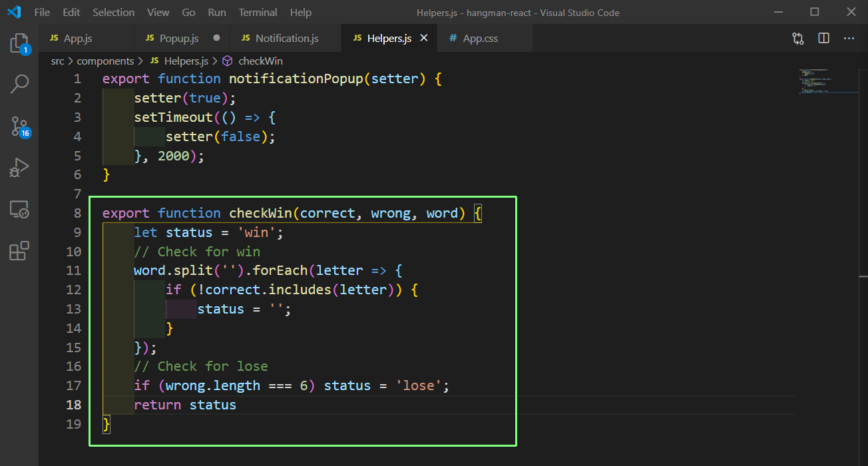Click 'return status' on line 18
This screenshot has width=868, height=466.
(185, 405)
